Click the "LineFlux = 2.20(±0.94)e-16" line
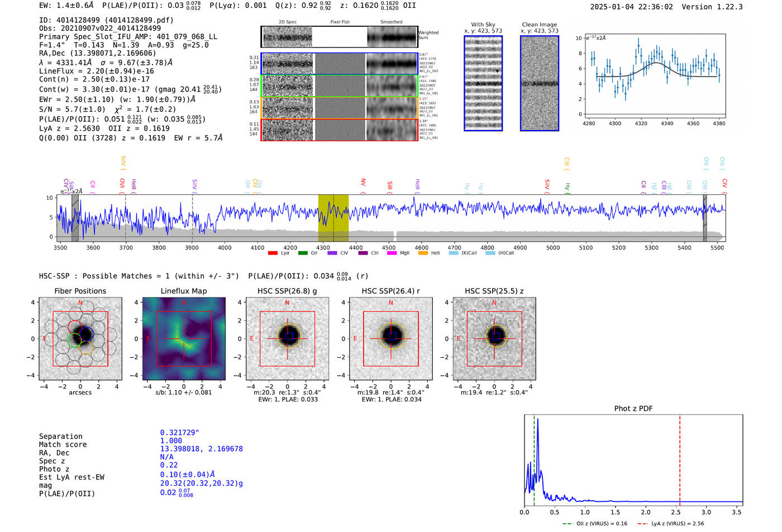Screen dimensions: 782x532 (97, 71)
